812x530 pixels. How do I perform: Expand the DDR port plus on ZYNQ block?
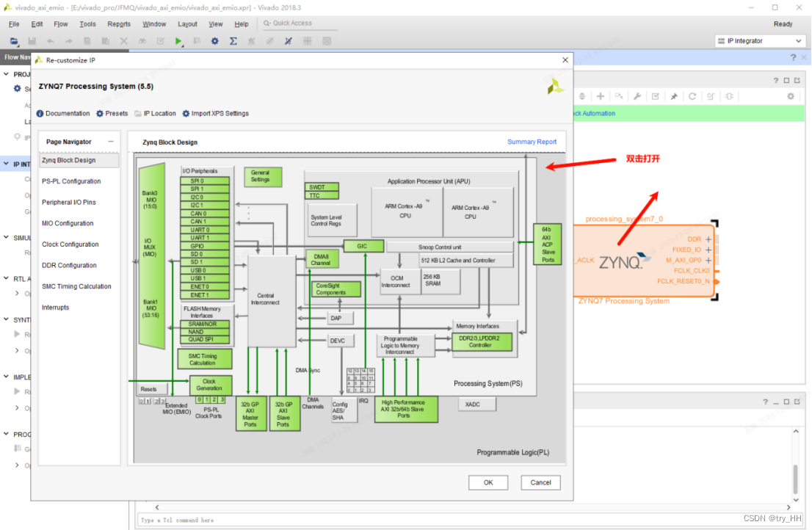coord(708,239)
